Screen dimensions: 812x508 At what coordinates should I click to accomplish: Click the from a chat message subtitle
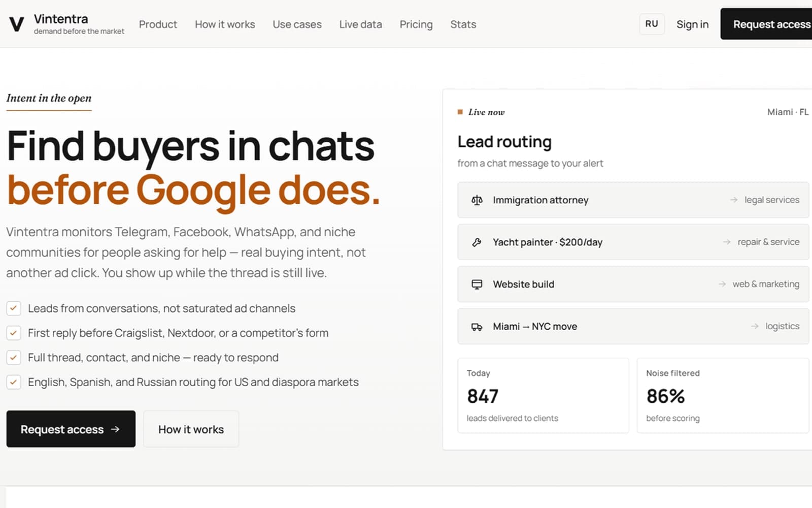click(x=530, y=164)
